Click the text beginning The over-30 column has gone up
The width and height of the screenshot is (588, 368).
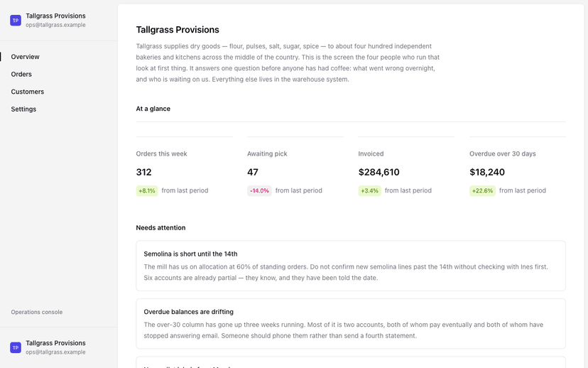click(344, 330)
